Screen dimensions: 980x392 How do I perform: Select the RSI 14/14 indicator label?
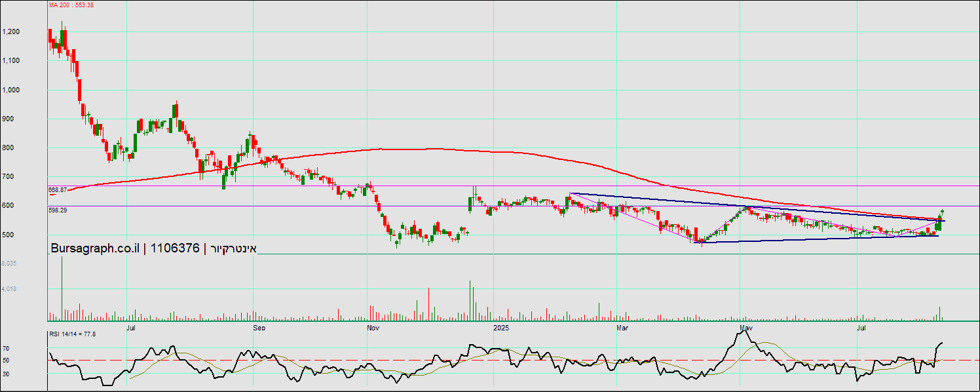73,334
